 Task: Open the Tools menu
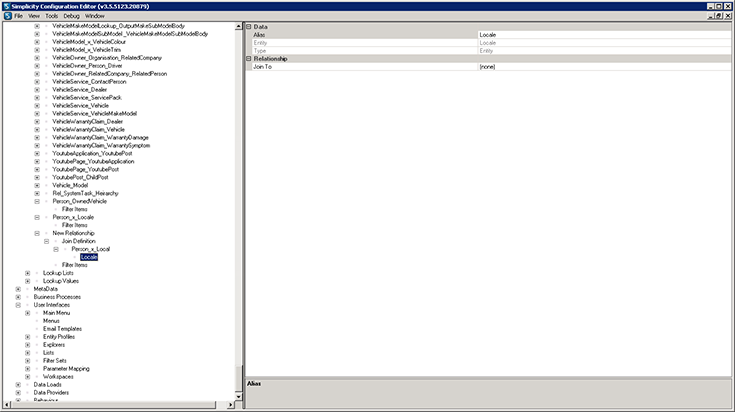coord(52,16)
